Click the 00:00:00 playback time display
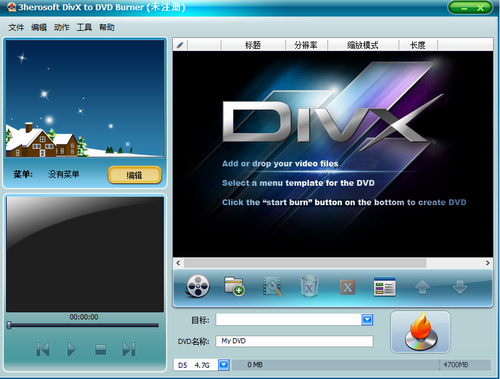 [84, 317]
